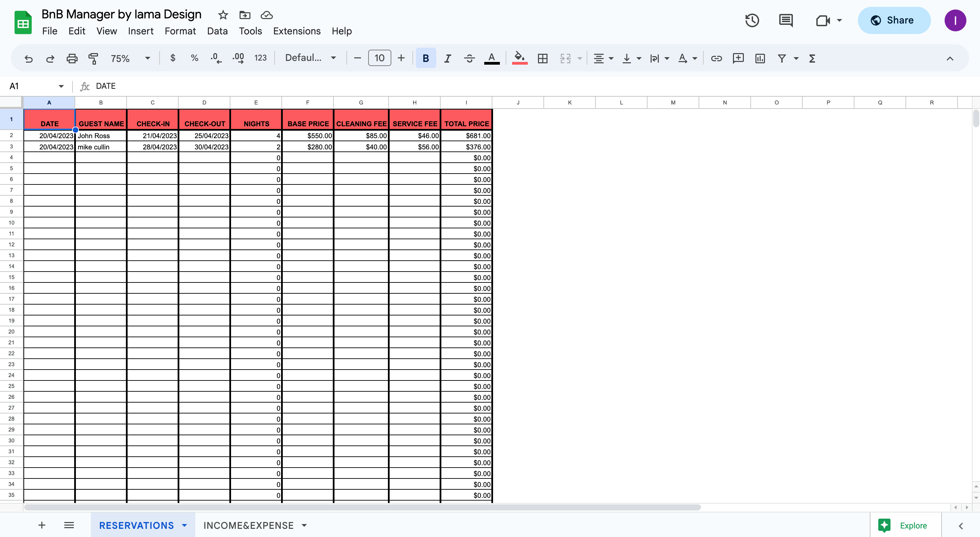Apply borders to selected cells
The image size is (980, 537).
pyautogui.click(x=542, y=58)
